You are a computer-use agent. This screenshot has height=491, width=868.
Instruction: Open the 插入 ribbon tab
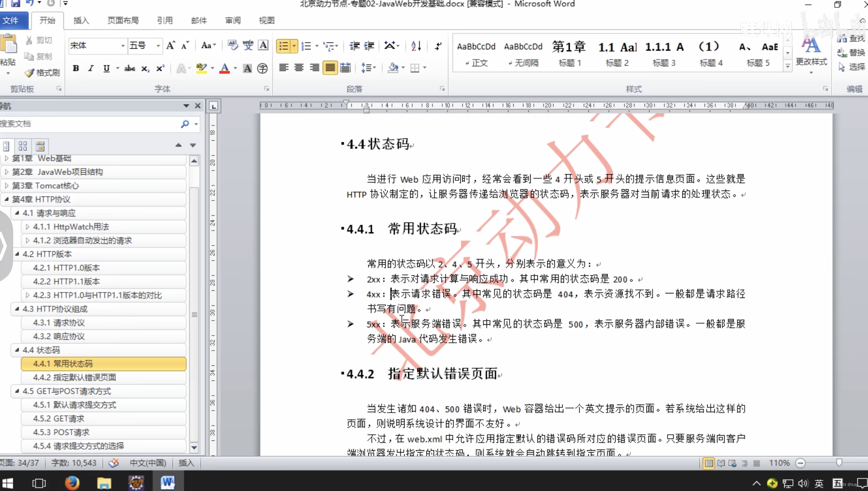pos(81,20)
